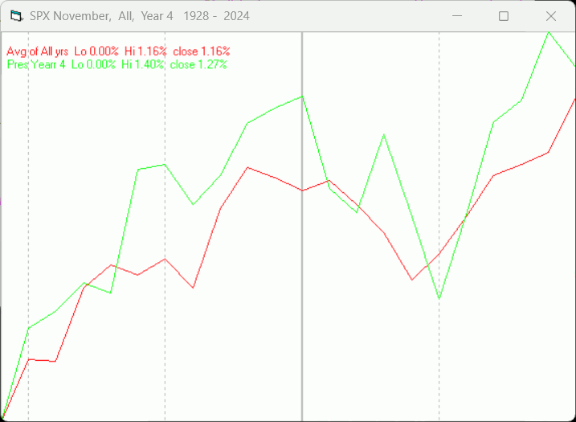
Task: Click the green line's highest peak
Action: [549, 33]
